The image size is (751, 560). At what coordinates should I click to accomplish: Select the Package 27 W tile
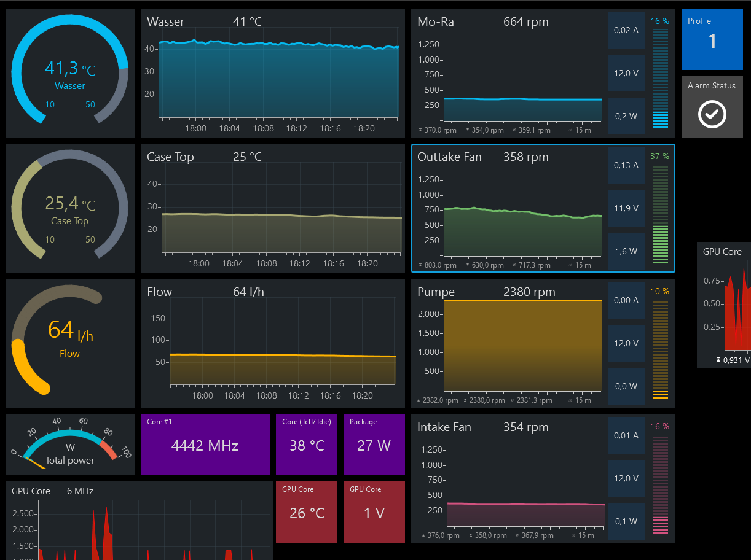click(374, 445)
